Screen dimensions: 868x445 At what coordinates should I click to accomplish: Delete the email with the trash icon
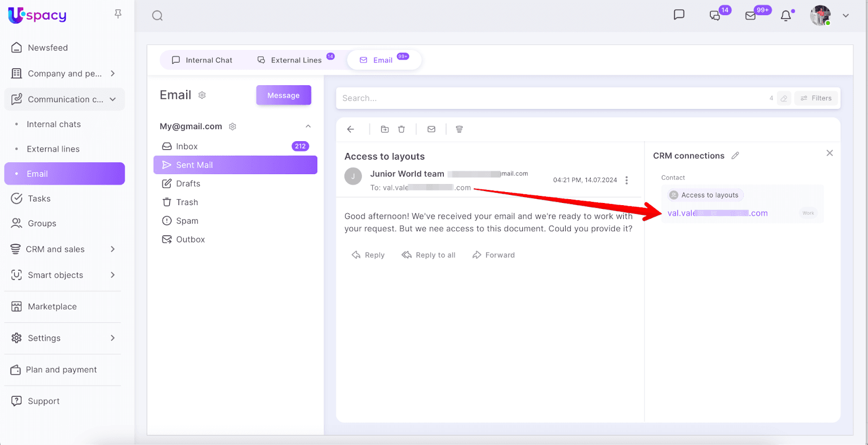click(x=401, y=129)
